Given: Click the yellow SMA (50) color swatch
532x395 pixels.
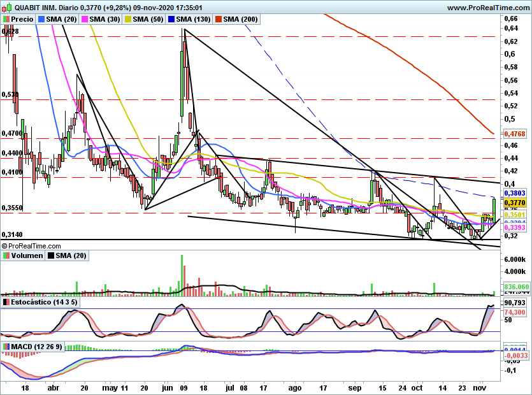Looking at the screenshot, I should [x=128, y=19].
